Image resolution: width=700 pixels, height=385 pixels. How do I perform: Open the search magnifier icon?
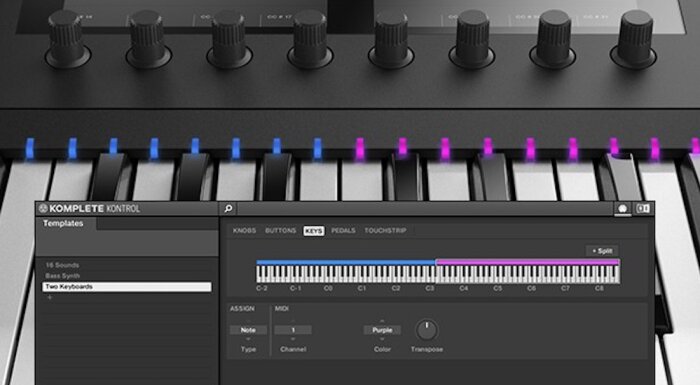point(228,209)
